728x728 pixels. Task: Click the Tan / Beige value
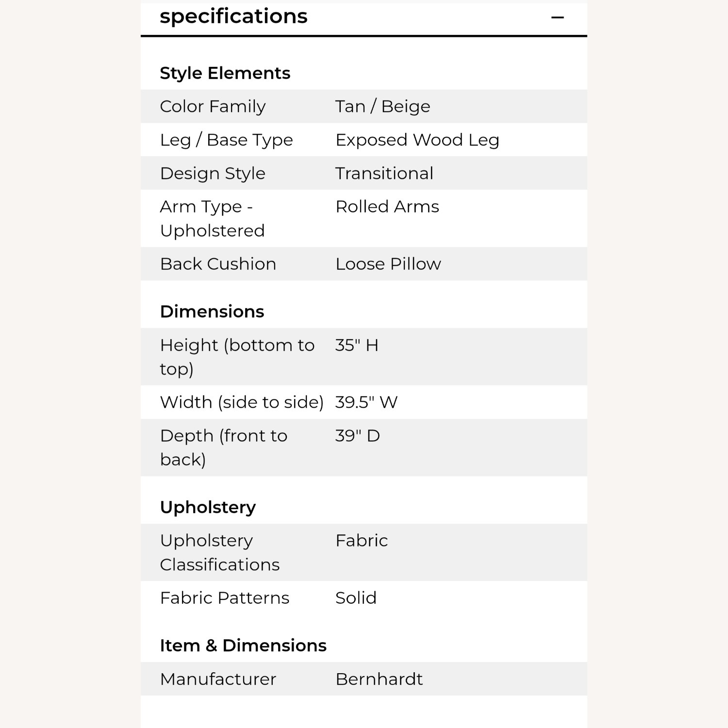pyautogui.click(x=382, y=106)
